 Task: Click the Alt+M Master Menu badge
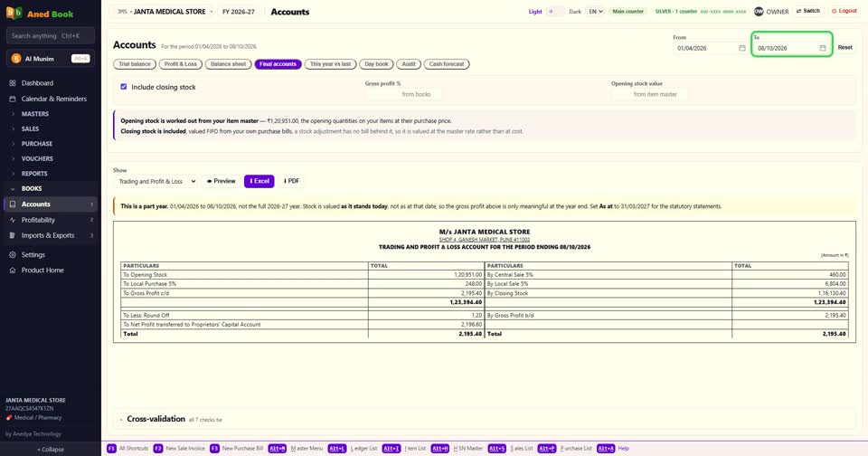[x=278, y=448]
